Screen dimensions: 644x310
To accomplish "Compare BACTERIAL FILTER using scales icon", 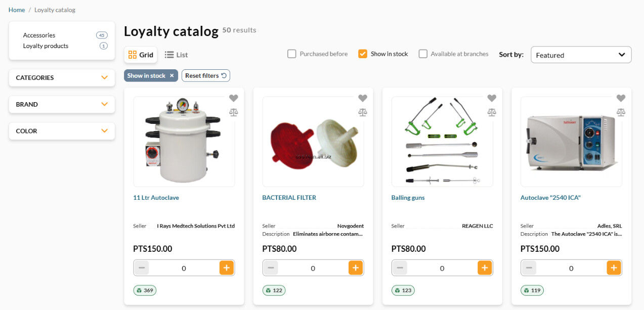I will pos(362,112).
